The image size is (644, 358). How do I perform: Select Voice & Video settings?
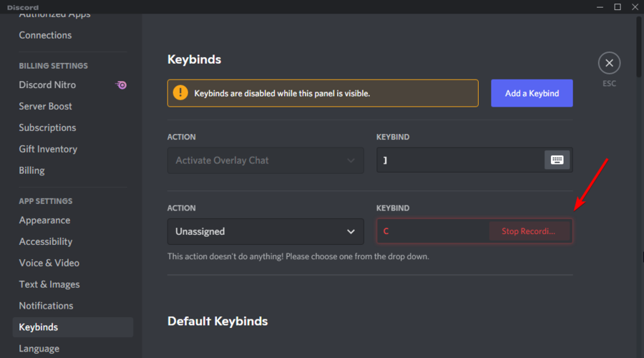[49, 263]
